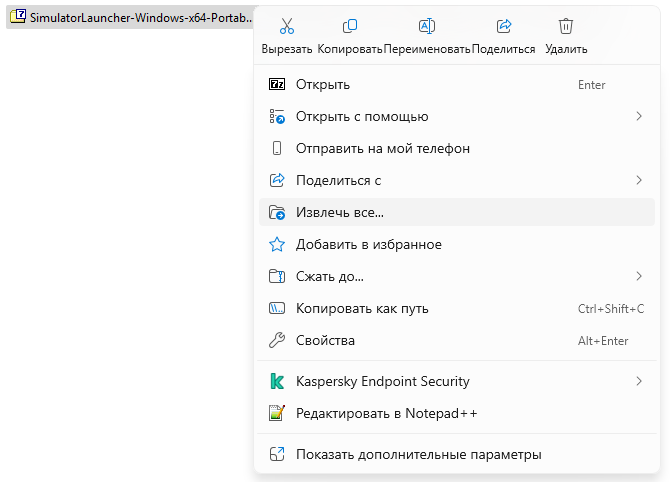Click the Notepad++ icon
Screen dimensions: 670x482
click(x=278, y=413)
